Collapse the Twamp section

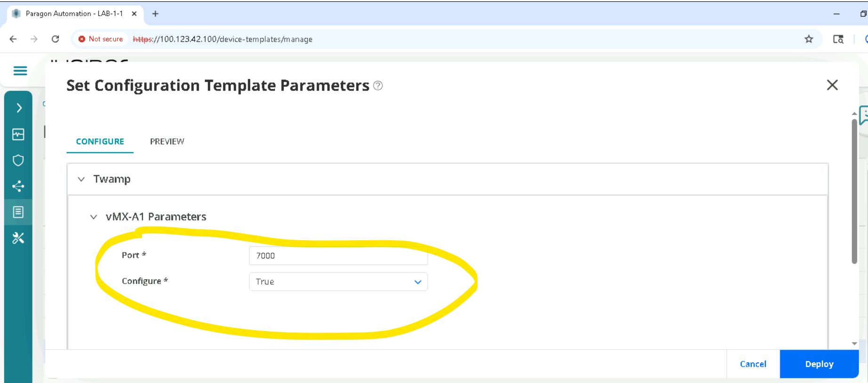(81, 179)
